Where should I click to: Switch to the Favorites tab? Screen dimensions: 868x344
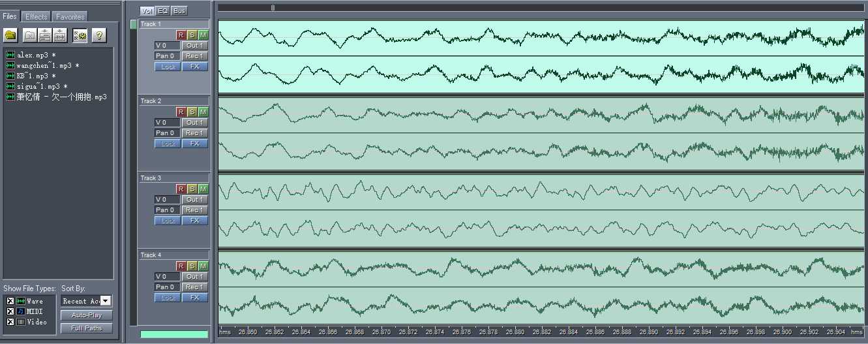pos(69,16)
